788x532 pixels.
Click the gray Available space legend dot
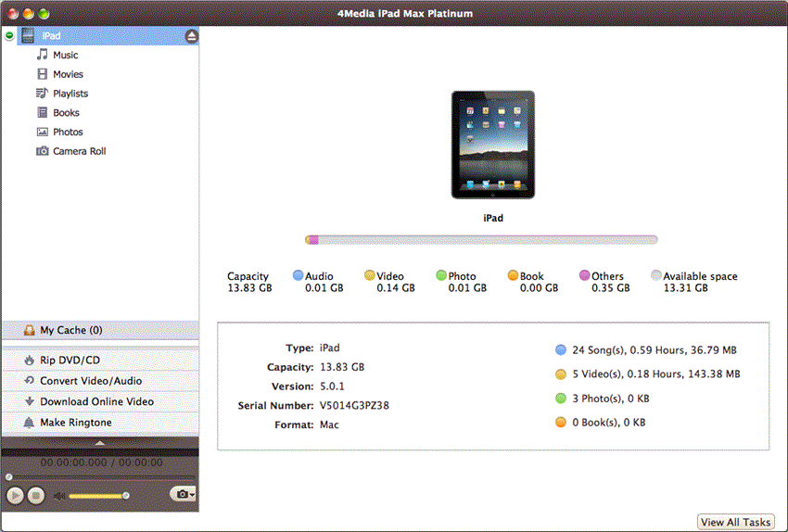tap(655, 275)
